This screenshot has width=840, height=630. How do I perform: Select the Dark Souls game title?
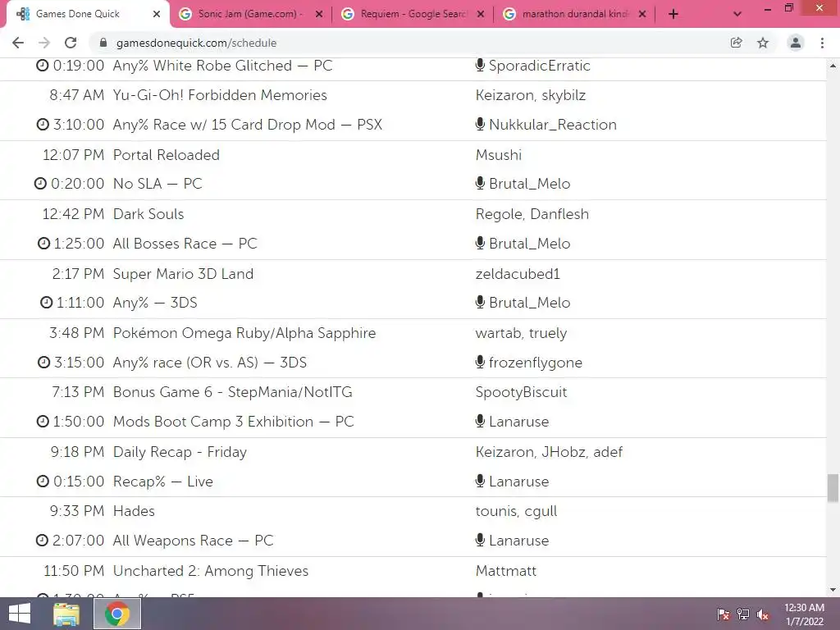[148, 214]
